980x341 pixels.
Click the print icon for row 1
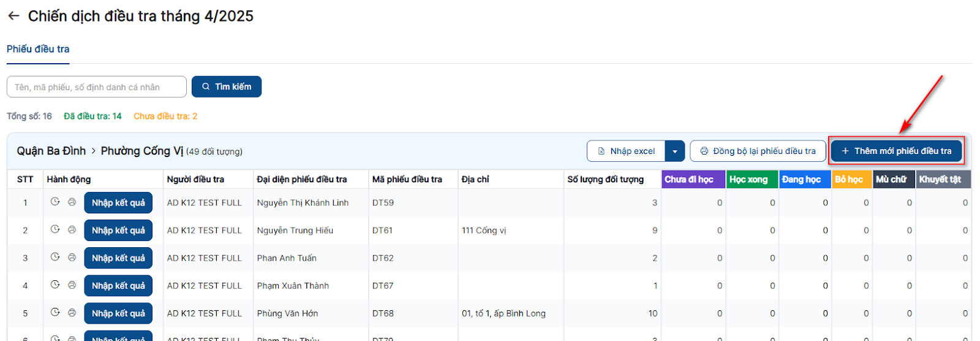tap(72, 202)
